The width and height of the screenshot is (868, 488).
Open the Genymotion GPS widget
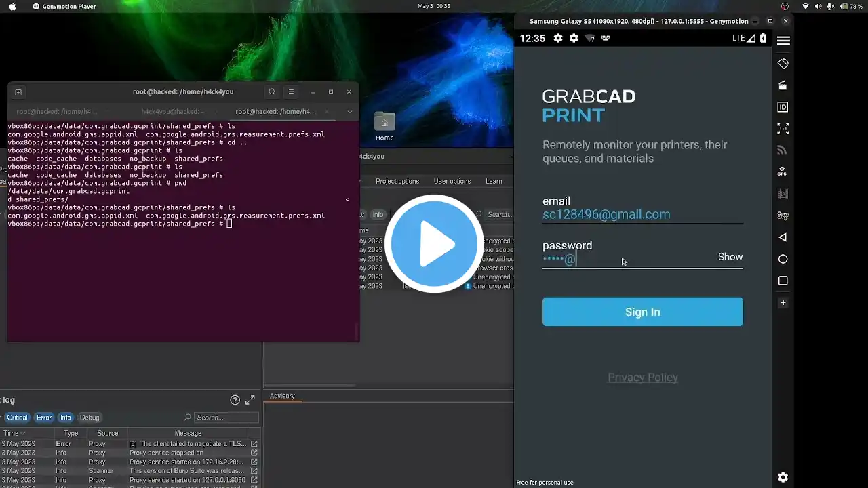pyautogui.click(x=783, y=172)
